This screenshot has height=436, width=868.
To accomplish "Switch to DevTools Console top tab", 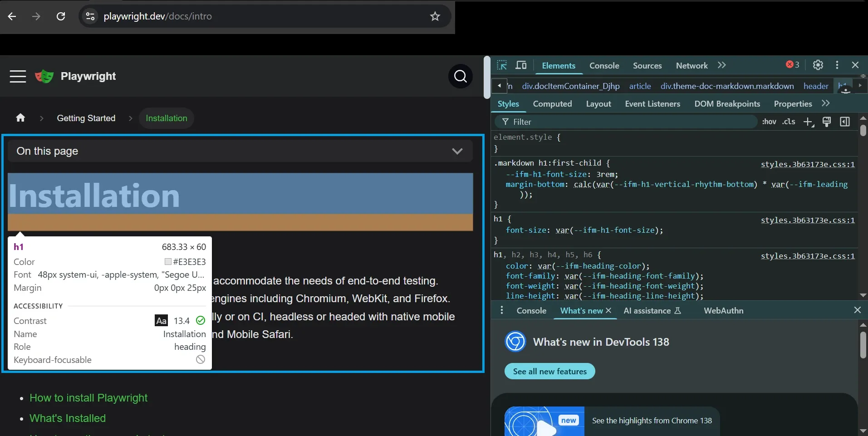I will (604, 66).
